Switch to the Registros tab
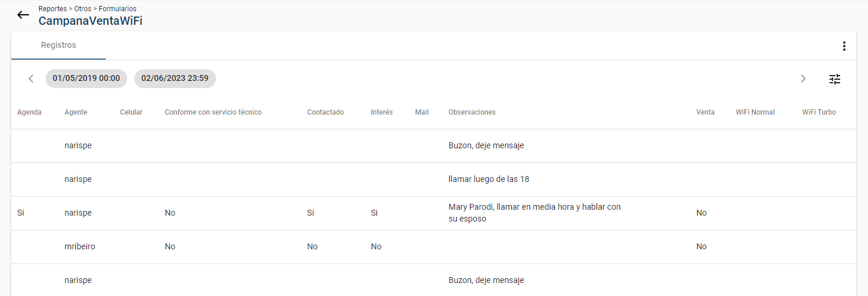 pos(59,45)
